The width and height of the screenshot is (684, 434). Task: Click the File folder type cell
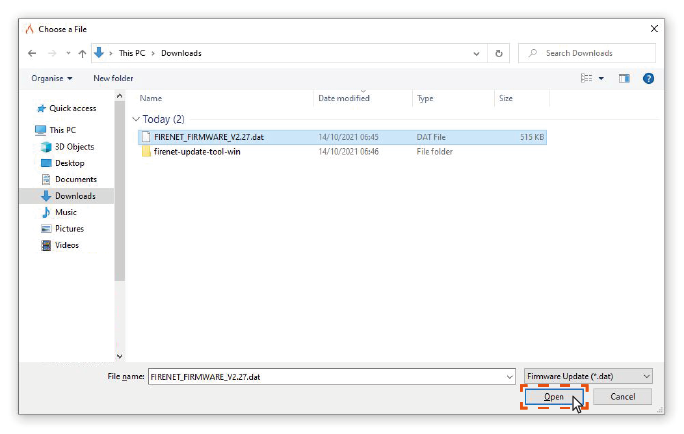[x=434, y=152]
